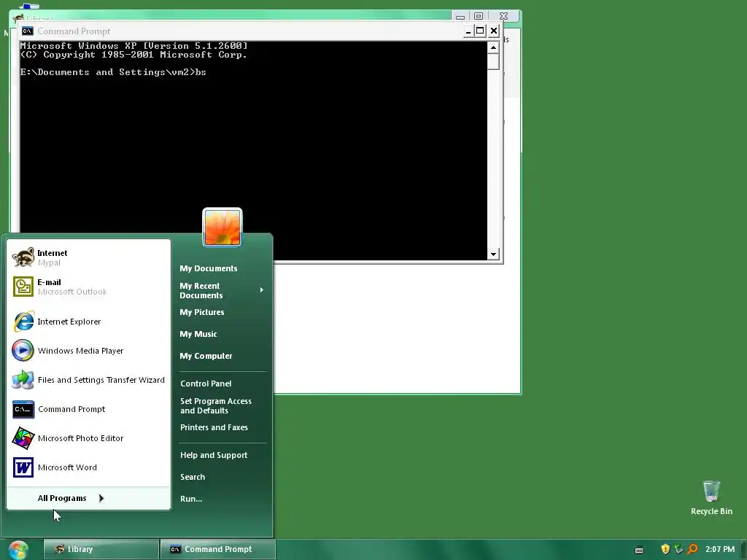Open Microsoft Outlook E-mail icon
This screenshot has height=560, width=747.
(x=23, y=287)
